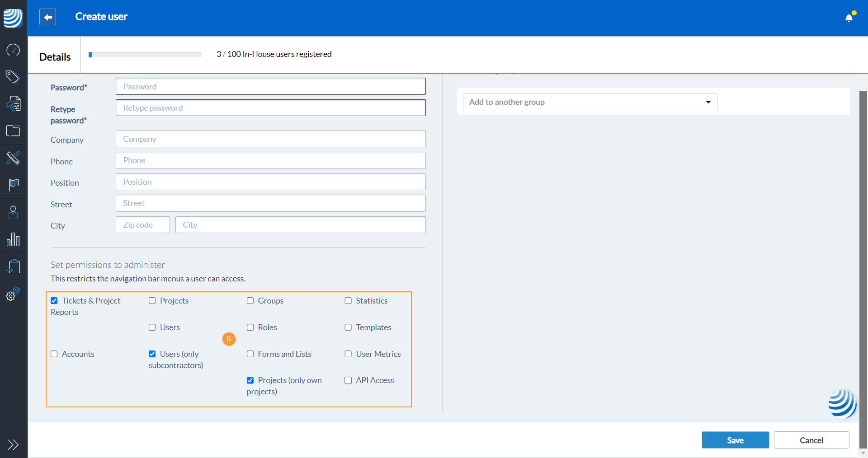Check the Forms and Lists checkbox

250,354
